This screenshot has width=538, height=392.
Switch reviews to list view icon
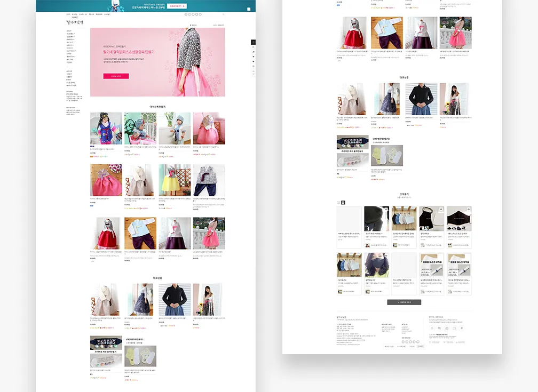coord(338,202)
